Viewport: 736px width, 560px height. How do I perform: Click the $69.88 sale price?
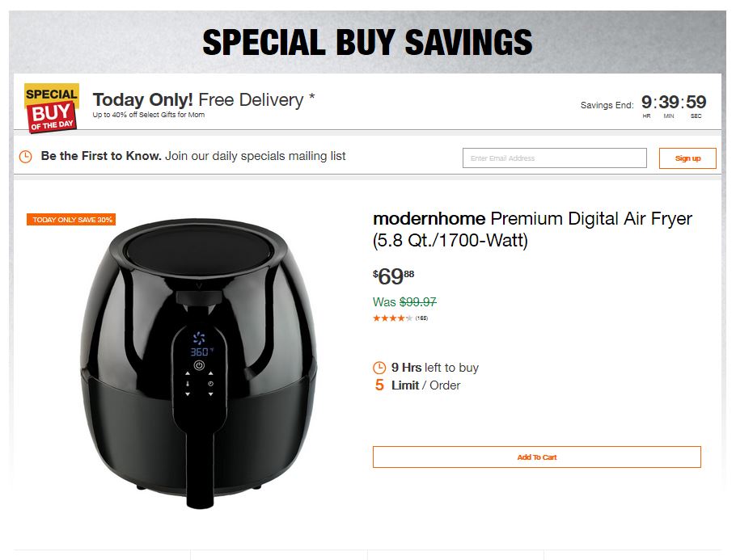393,277
